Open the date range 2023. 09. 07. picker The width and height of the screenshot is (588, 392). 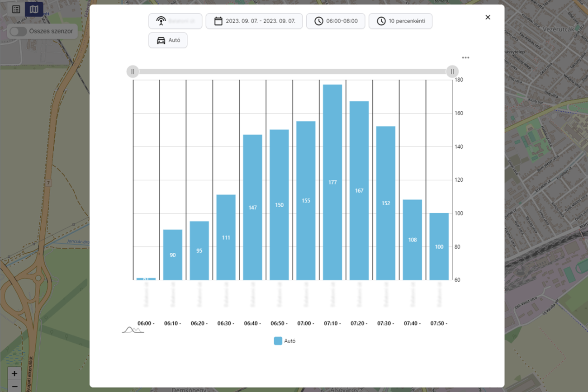(254, 21)
